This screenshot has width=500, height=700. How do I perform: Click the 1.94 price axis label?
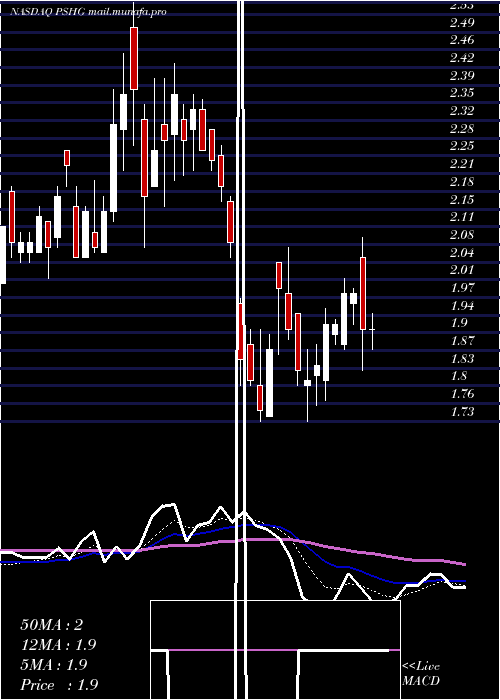click(x=462, y=305)
